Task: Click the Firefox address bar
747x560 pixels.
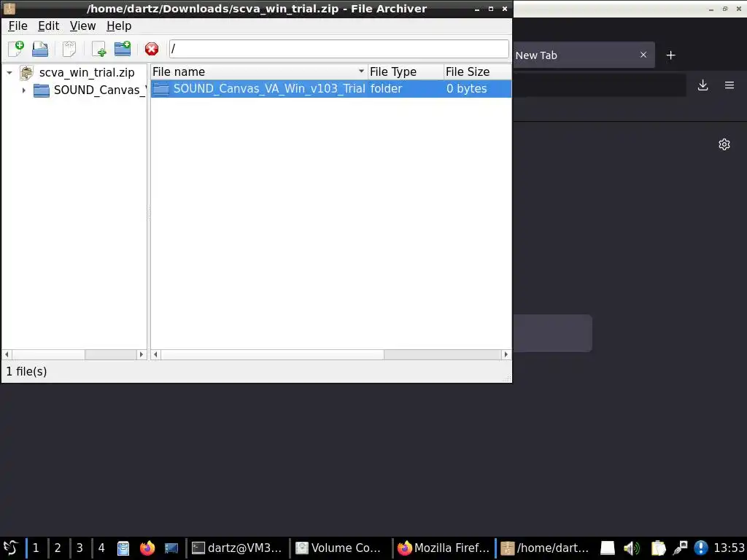Action: [600, 85]
